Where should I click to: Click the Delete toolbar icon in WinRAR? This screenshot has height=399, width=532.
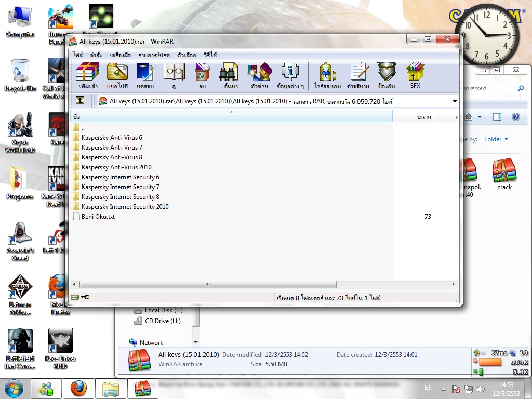click(x=202, y=76)
